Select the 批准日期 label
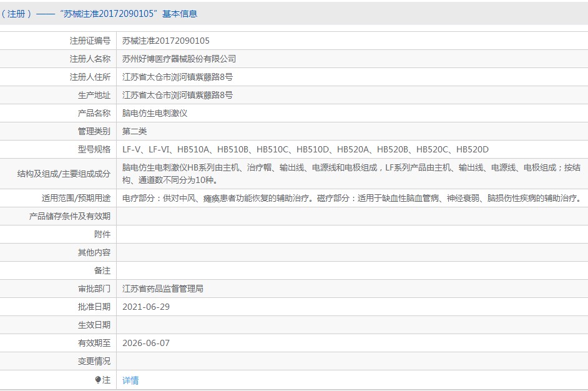588x391 pixels. tap(94, 307)
